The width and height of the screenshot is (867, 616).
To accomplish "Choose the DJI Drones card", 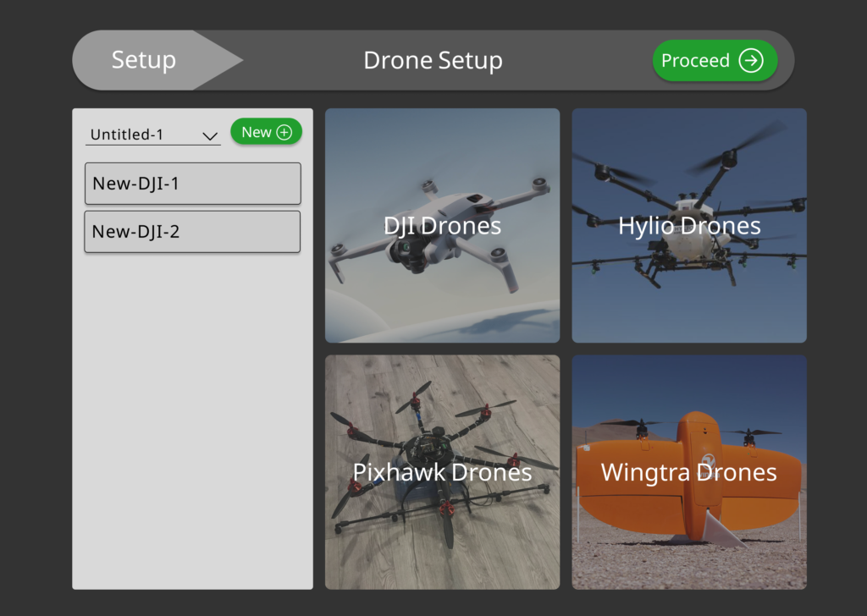I will point(442,225).
